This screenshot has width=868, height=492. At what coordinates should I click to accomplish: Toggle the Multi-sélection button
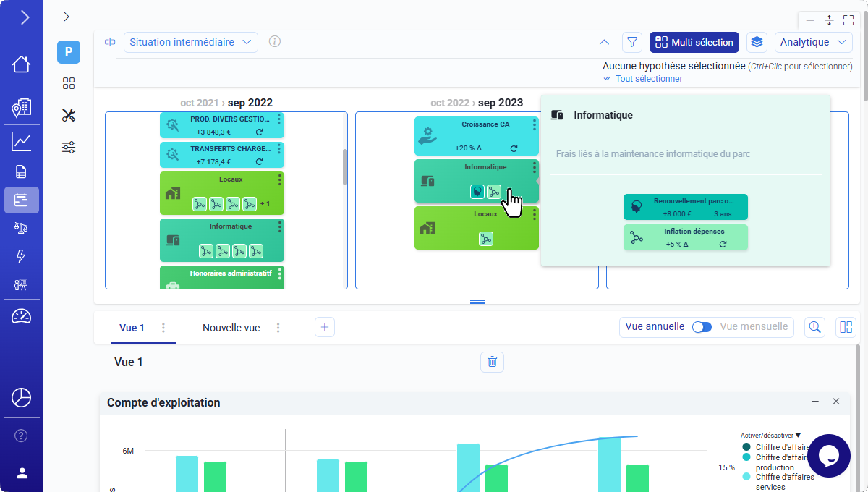[694, 42]
